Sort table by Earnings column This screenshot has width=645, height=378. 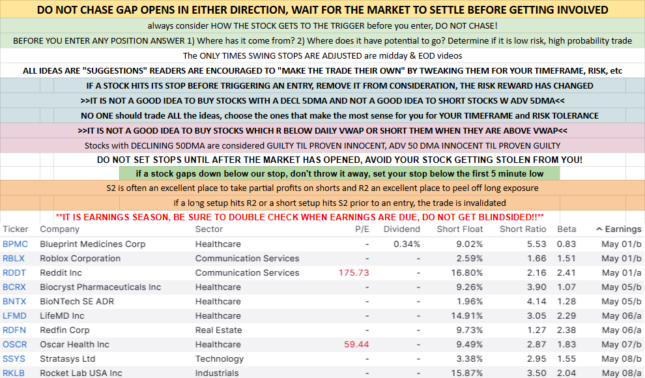pos(619,229)
